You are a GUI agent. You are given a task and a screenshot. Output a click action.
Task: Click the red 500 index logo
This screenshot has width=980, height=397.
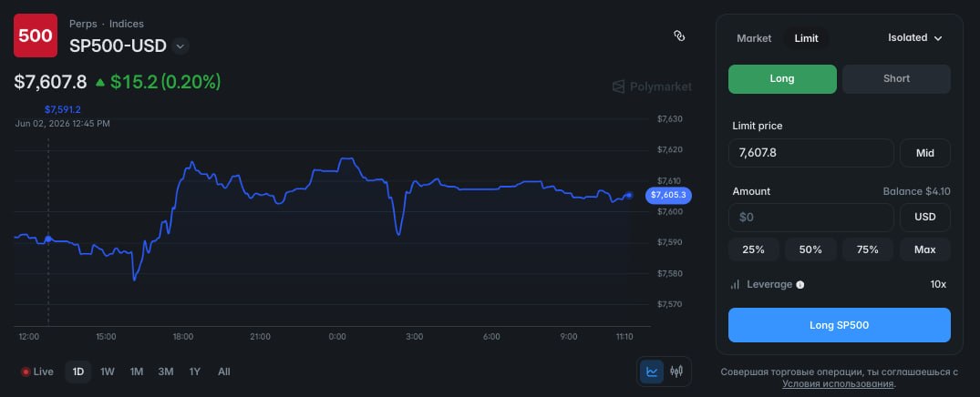pos(36,36)
